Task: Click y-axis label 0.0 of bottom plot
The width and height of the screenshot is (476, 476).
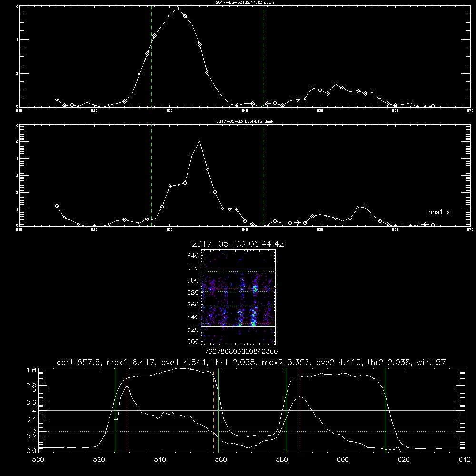Action: pyautogui.click(x=31, y=451)
